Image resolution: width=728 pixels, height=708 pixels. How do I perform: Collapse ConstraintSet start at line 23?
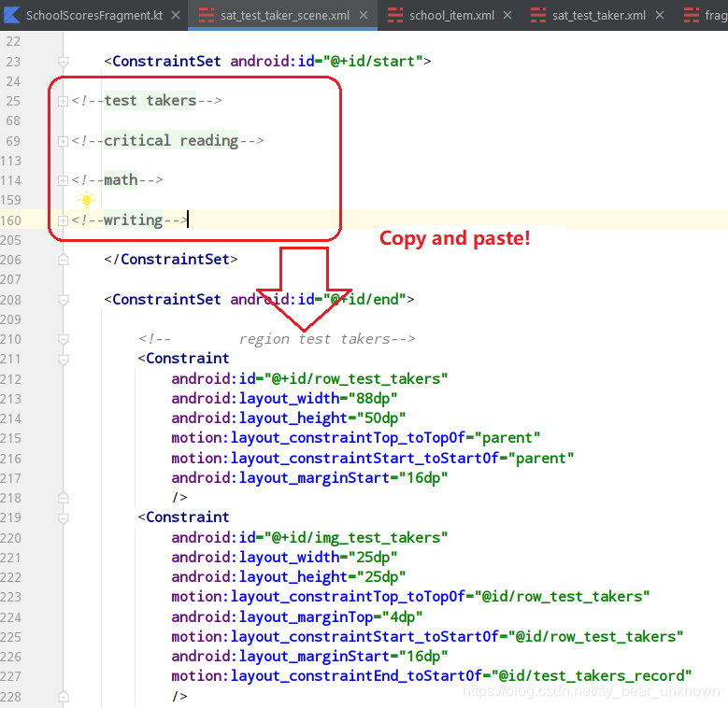[64, 62]
